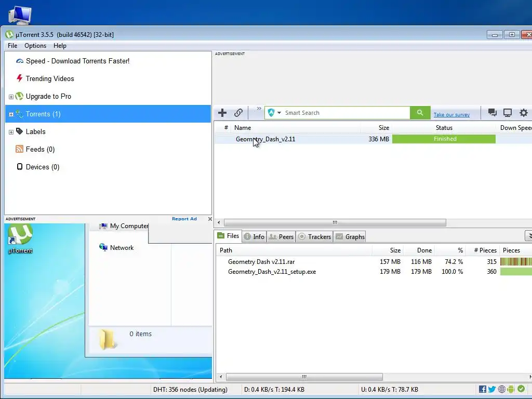532x399 pixels.
Task: Sort torrents by the Status column
Action: coord(444,128)
